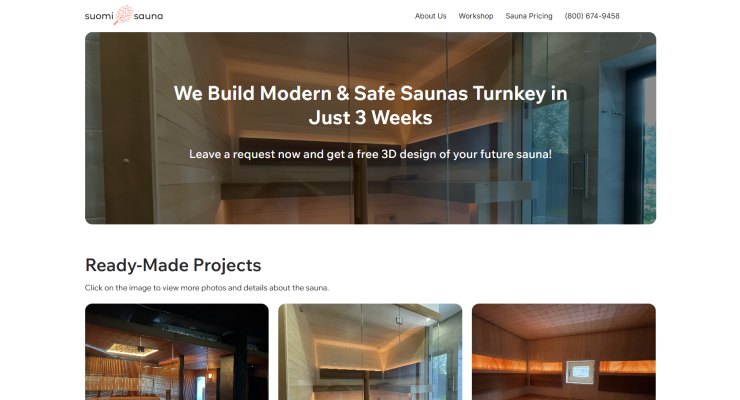Click the small window in third project photo

(x=580, y=372)
